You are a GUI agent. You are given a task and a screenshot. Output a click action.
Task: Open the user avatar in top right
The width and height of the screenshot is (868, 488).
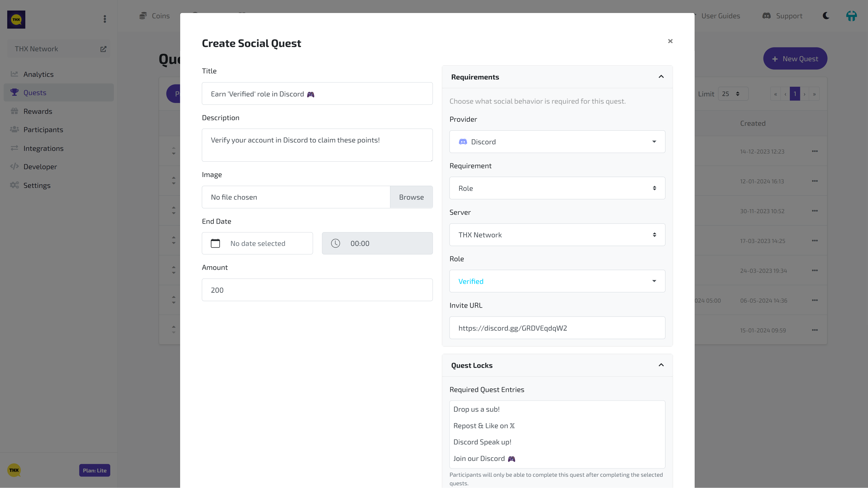coord(851,16)
